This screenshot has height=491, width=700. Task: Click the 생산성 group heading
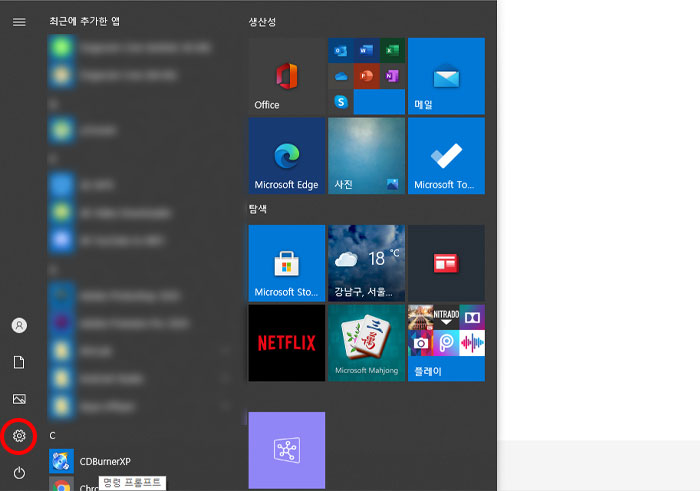tap(262, 21)
